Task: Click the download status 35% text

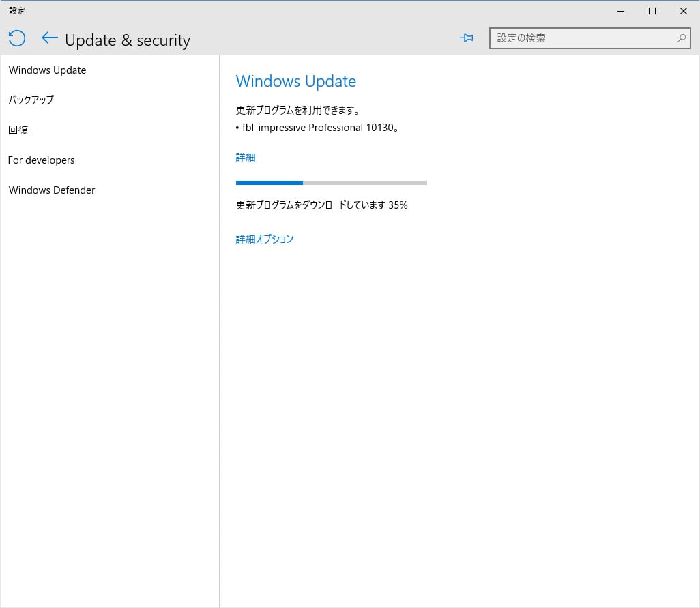Action: 322,205
